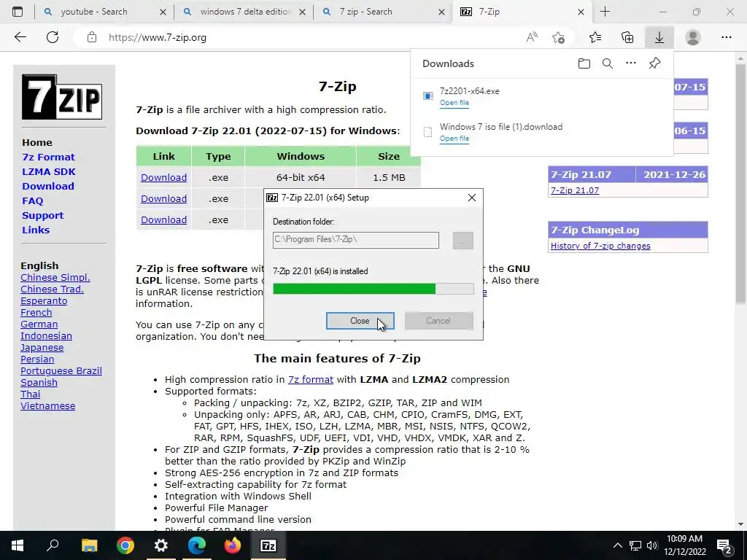Open the Collections icon
This screenshot has width=747, height=560.
click(627, 37)
